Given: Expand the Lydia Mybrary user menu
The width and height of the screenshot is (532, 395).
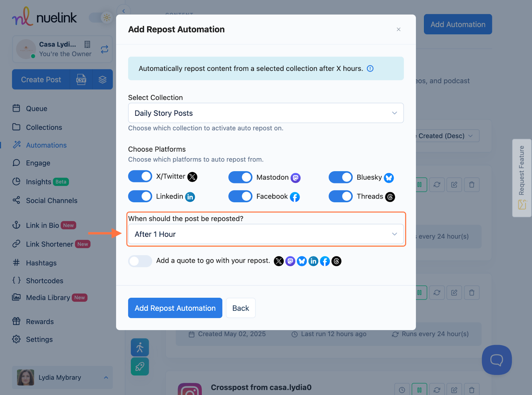Looking at the screenshot, I should [x=62, y=377].
